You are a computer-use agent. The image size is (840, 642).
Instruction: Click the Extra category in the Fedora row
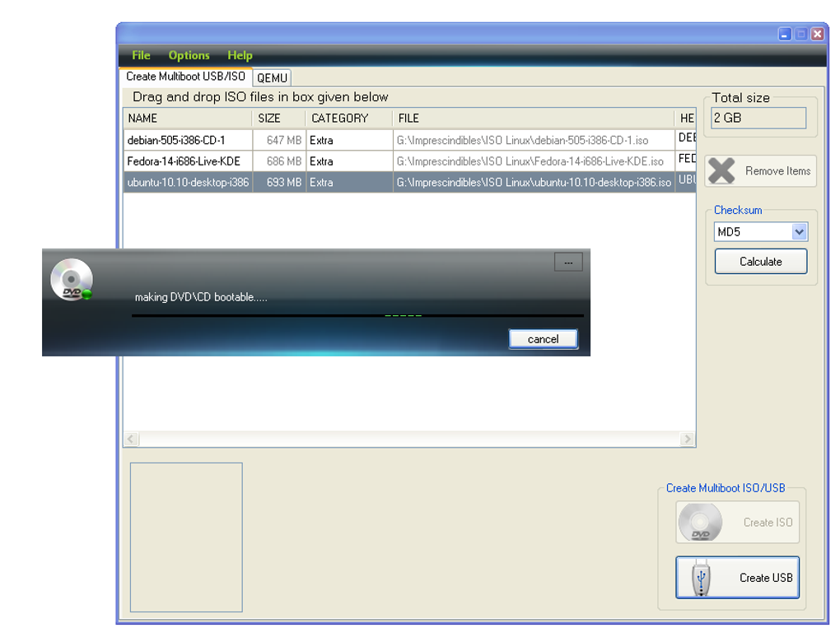(x=321, y=161)
